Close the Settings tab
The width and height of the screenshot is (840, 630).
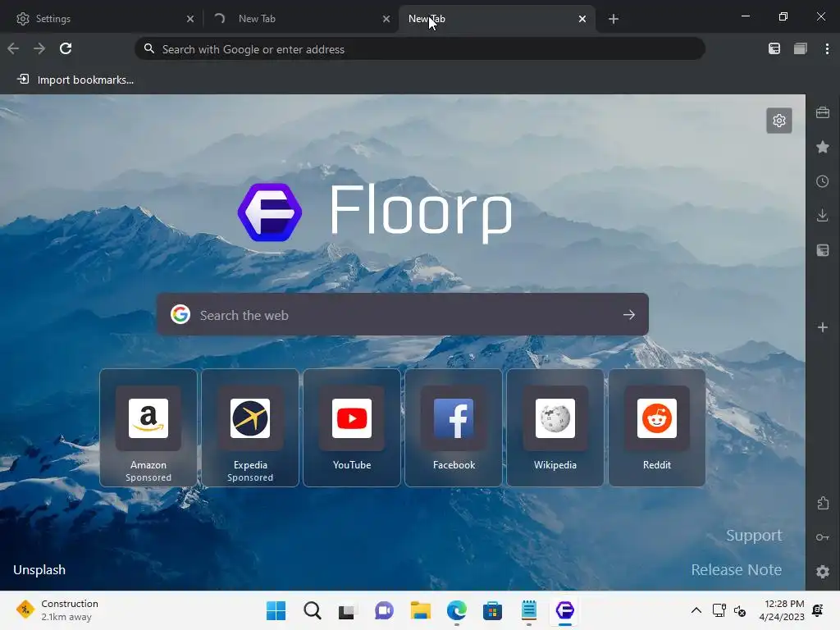190,19
